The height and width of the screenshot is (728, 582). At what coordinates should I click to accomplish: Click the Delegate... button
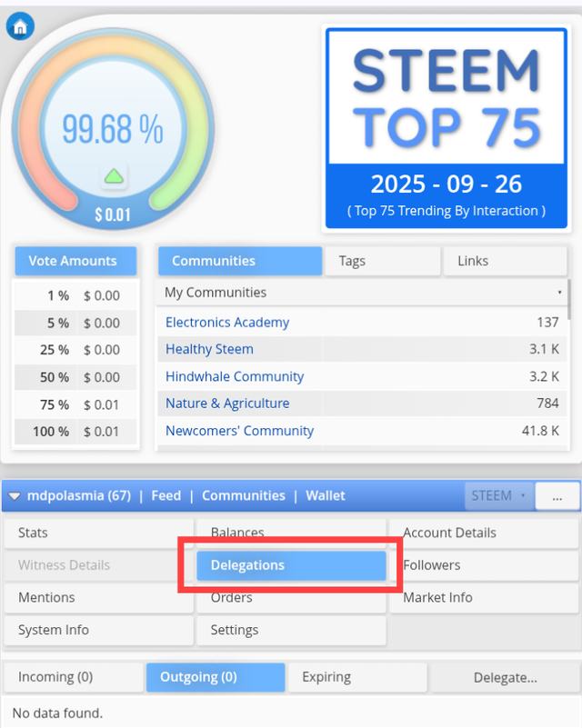click(505, 678)
